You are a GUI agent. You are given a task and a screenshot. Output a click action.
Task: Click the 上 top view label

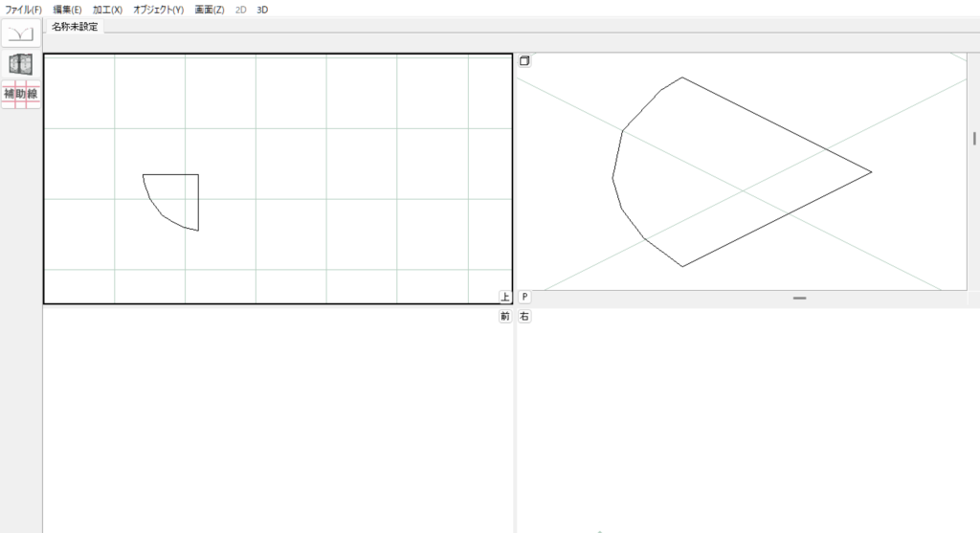pos(505,297)
